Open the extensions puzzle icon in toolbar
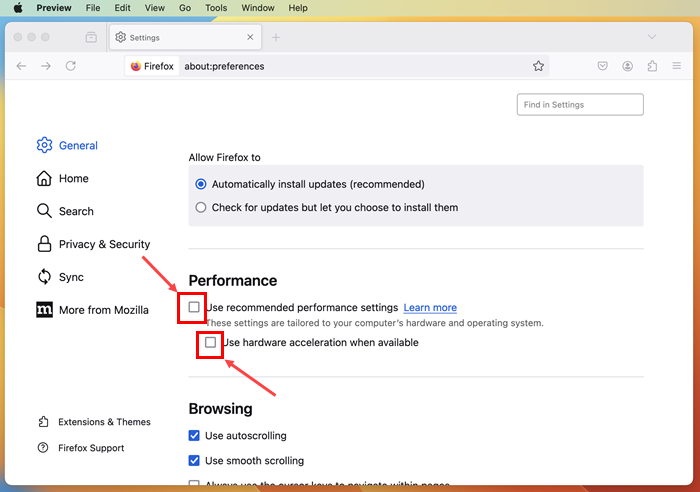This screenshot has width=700, height=492. click(652, 66)
